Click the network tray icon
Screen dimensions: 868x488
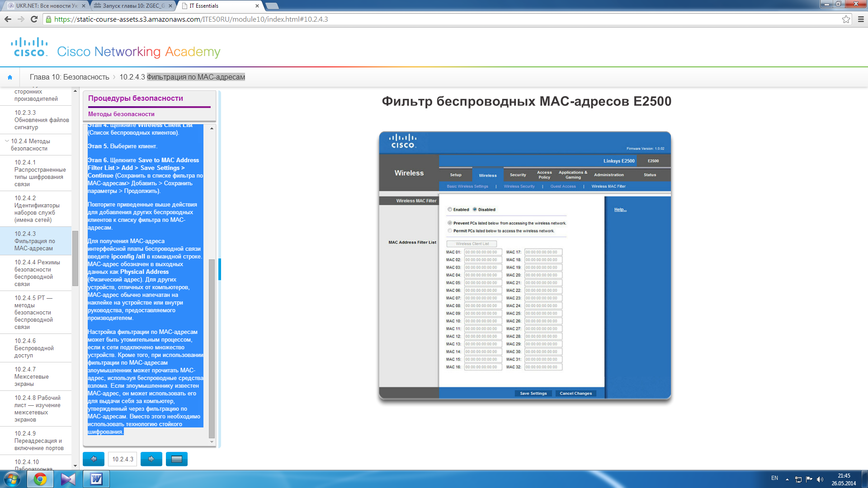798,479
